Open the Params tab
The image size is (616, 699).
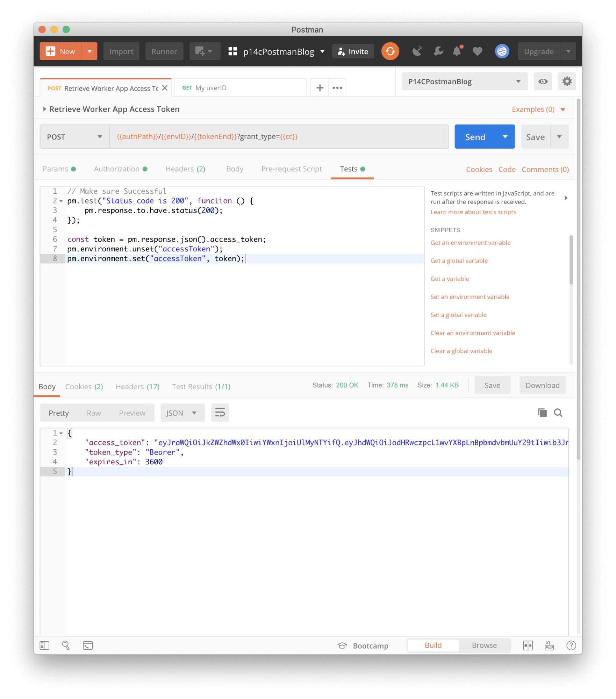(59, 169)
